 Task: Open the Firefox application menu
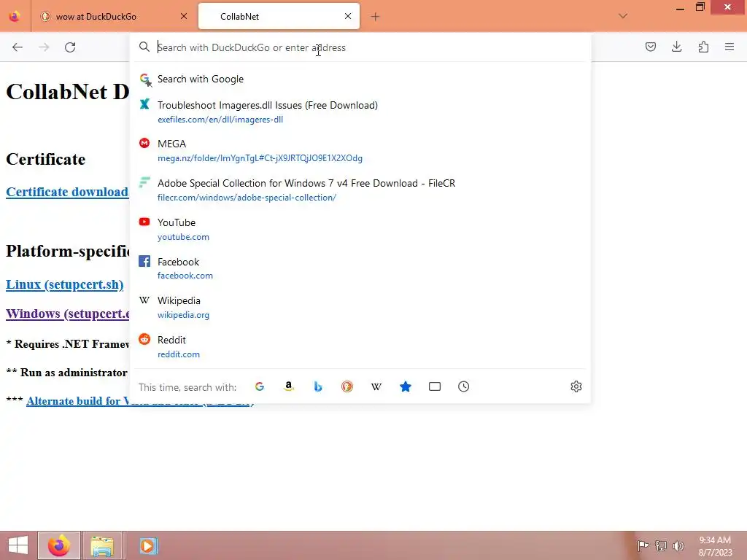point(729,47)
